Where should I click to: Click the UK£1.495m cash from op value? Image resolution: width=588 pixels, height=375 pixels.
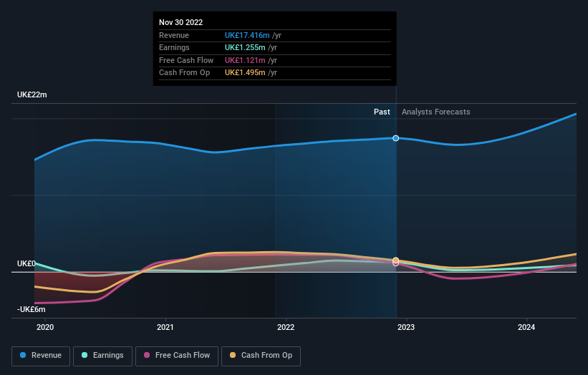click(x=245, y=73)
